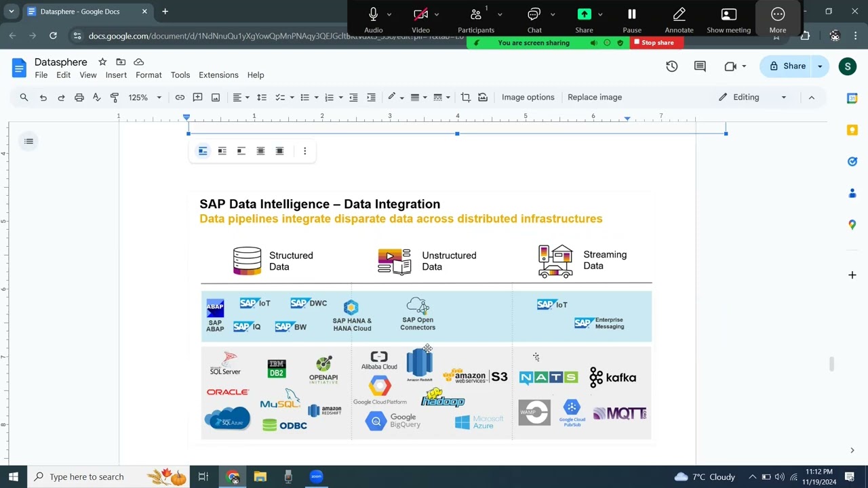This screenshot has width=868, height=488.
Task: Open Google Keep side panel
Action: (852, 129)
